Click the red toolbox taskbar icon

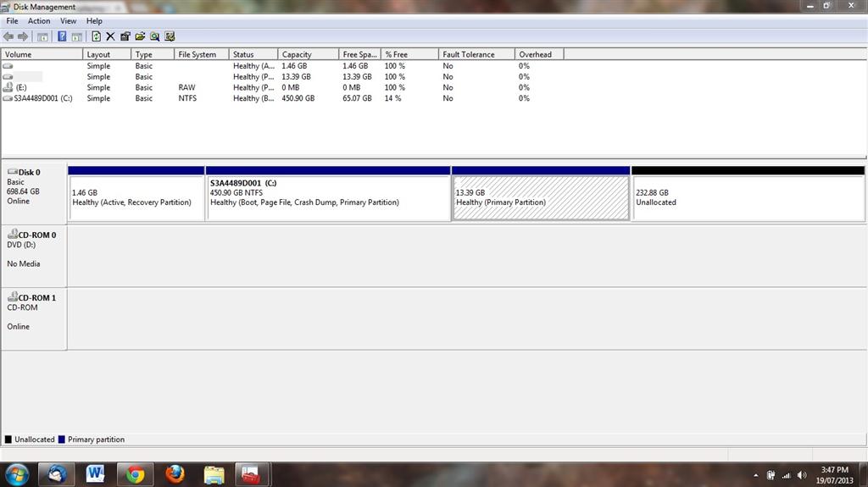click(x=251, y=475)
